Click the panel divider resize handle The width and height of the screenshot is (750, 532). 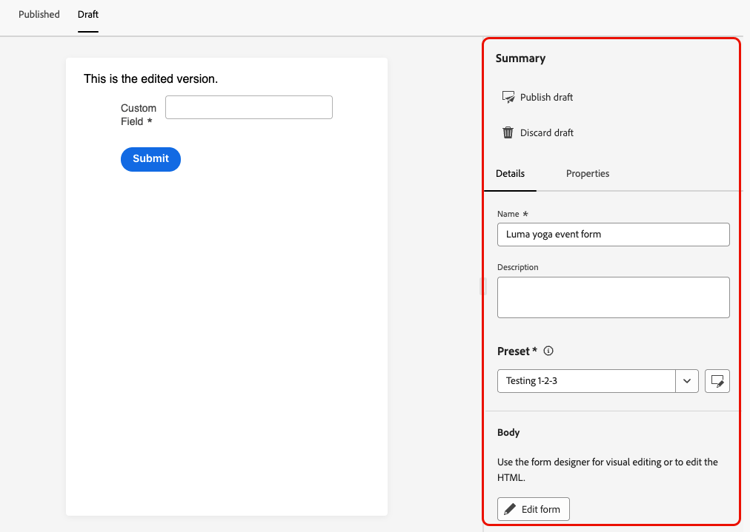click(x=484, y=286)
